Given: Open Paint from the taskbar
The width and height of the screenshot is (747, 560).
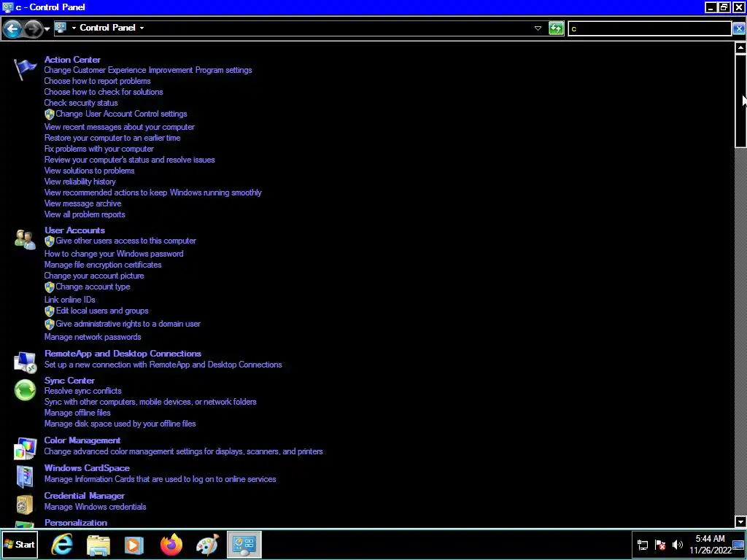Looking at the screenshot, I should pos(208,544).
